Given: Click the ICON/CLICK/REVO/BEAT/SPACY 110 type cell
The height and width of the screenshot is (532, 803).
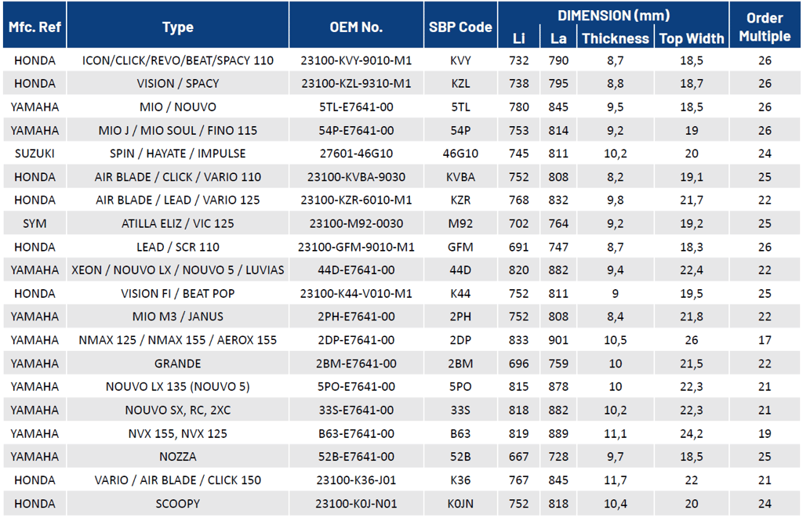Looking at the screenshot, I should click(x=178, y=60).
